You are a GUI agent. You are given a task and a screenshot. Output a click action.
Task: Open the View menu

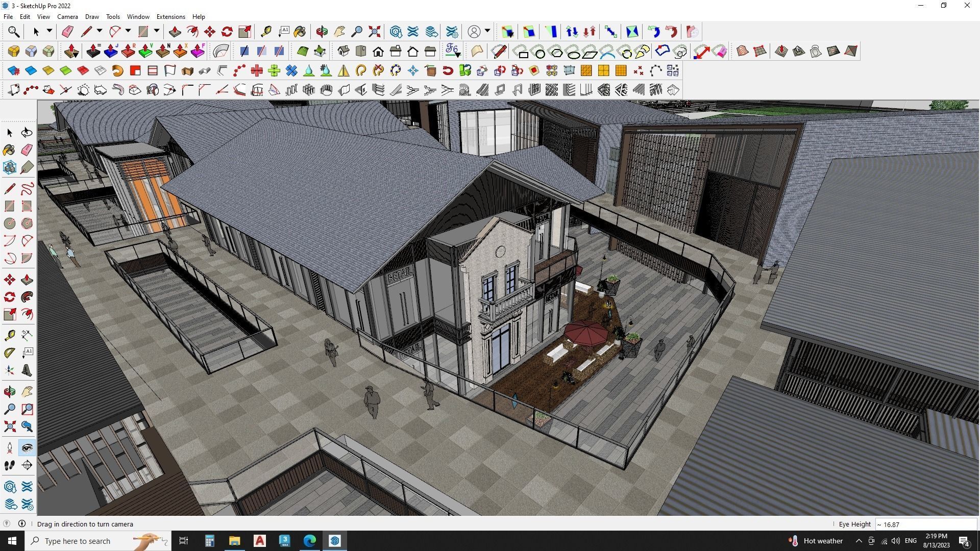pyautogui.click(x=43, y=17)
